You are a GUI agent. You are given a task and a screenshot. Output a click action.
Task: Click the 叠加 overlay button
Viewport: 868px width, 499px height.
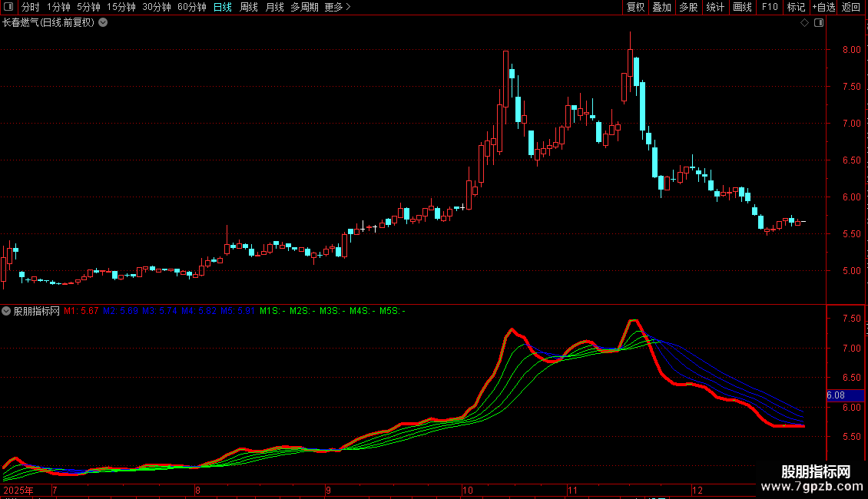pos(661,7)
